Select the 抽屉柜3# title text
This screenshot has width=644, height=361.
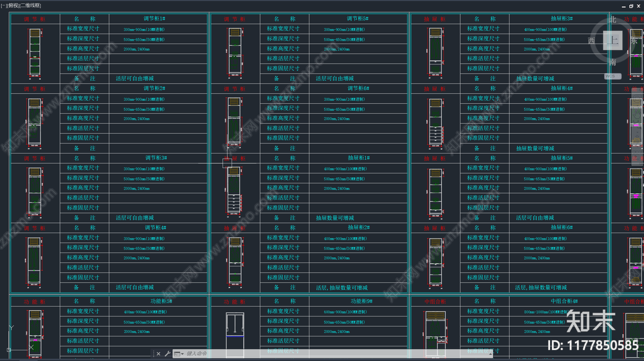[x=562, y=18]
